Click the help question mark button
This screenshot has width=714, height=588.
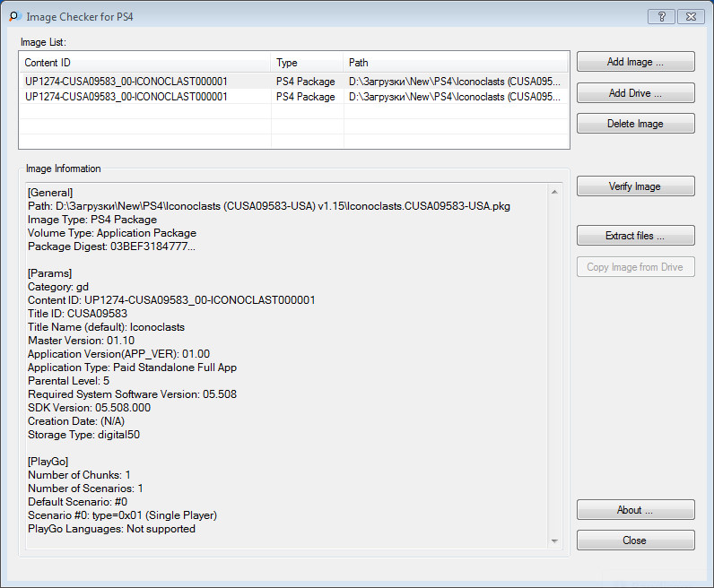662,16
